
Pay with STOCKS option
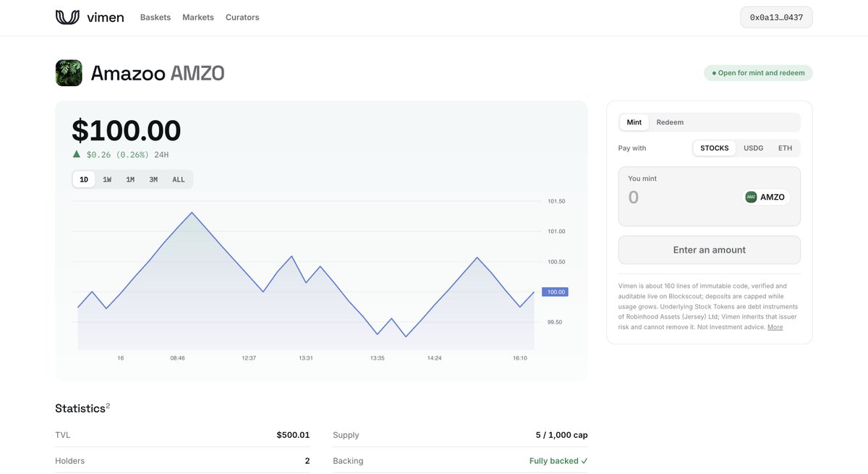point(715,148)
